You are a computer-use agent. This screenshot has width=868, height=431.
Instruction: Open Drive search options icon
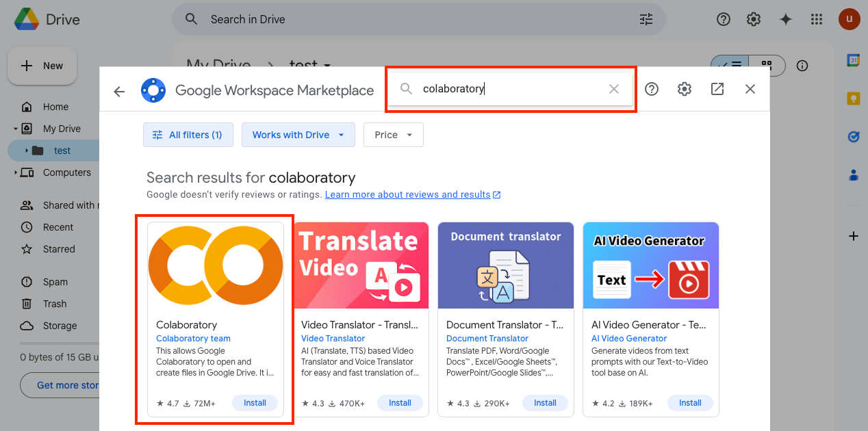click(646, 19)
